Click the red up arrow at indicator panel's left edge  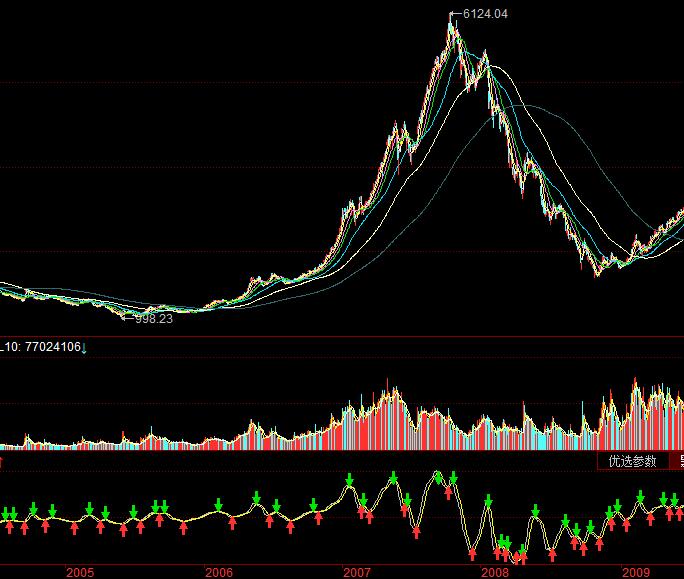click(x=1, y=462)
